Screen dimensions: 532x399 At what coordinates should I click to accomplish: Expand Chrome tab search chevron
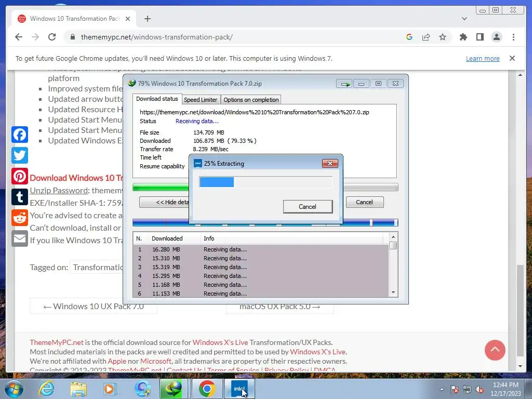(x=464, y=19)
